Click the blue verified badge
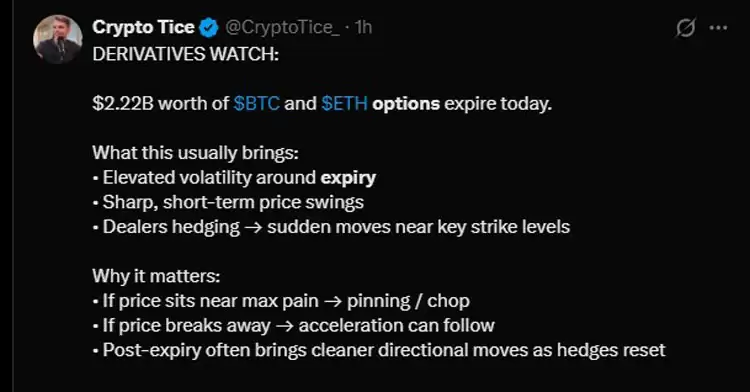750x392 pixels. pyautogui.click(x=208, y=28)
